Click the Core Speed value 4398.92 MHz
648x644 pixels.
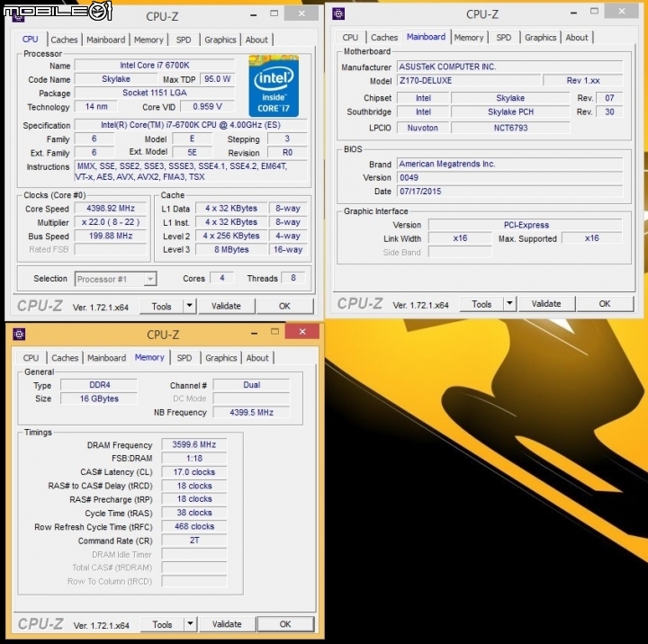(111, 208)
